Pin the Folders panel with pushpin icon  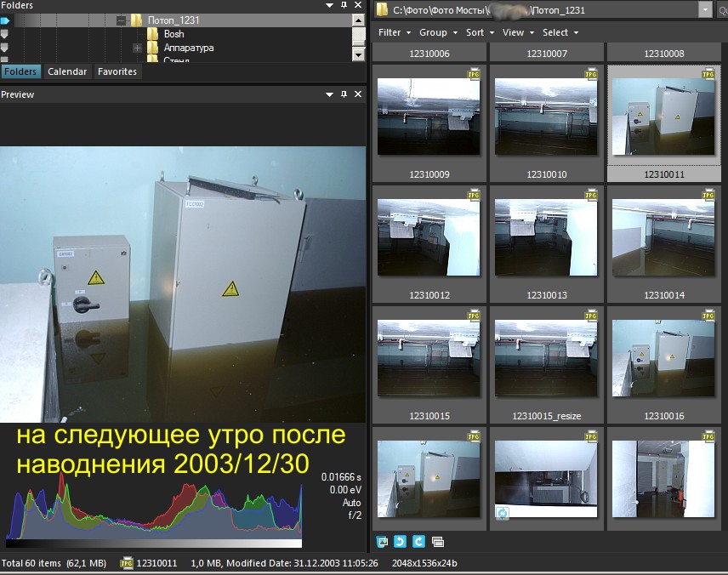point(344,5)
